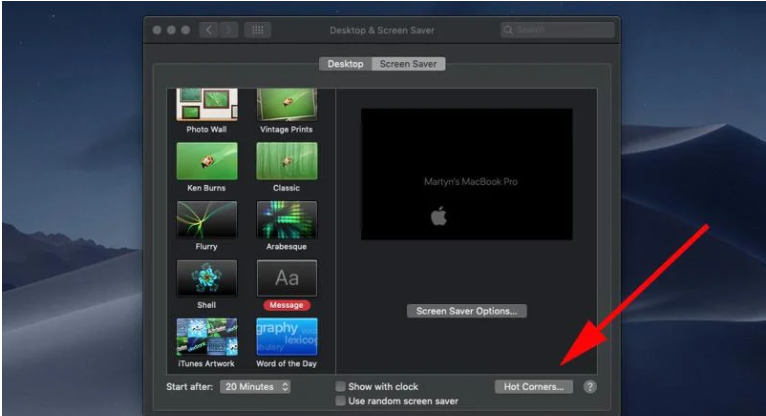Select the Vintage Prints screen saver thumbnail
Viewport: 766px width, 416px height.
(287, 104)
